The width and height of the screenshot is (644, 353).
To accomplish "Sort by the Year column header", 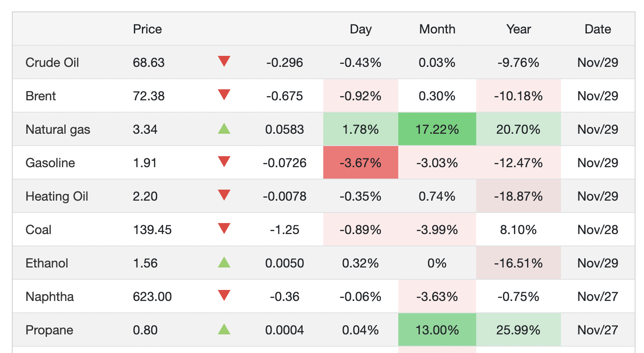I will point(519,29).
